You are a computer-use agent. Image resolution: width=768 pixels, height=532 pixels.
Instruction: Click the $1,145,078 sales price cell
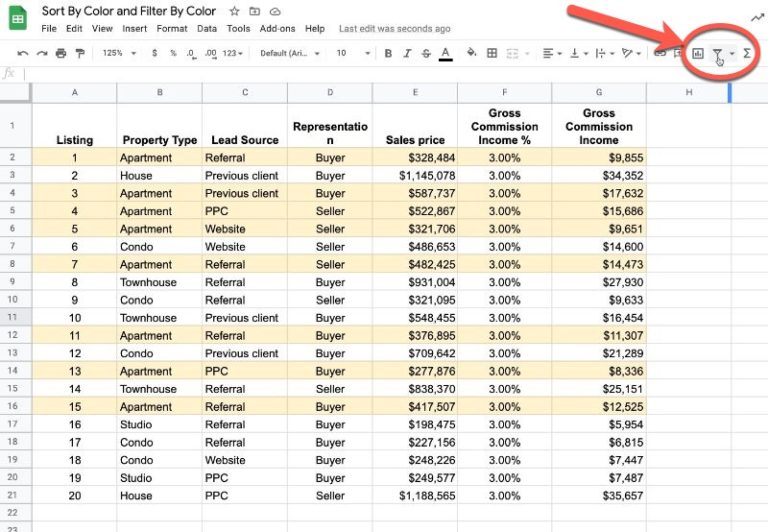click(415, 175)
